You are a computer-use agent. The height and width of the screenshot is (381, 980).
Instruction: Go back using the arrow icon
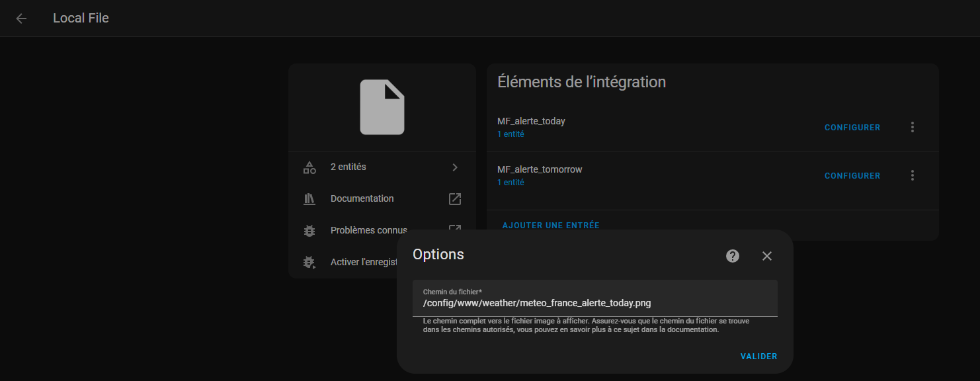click(x=21, y=19)
